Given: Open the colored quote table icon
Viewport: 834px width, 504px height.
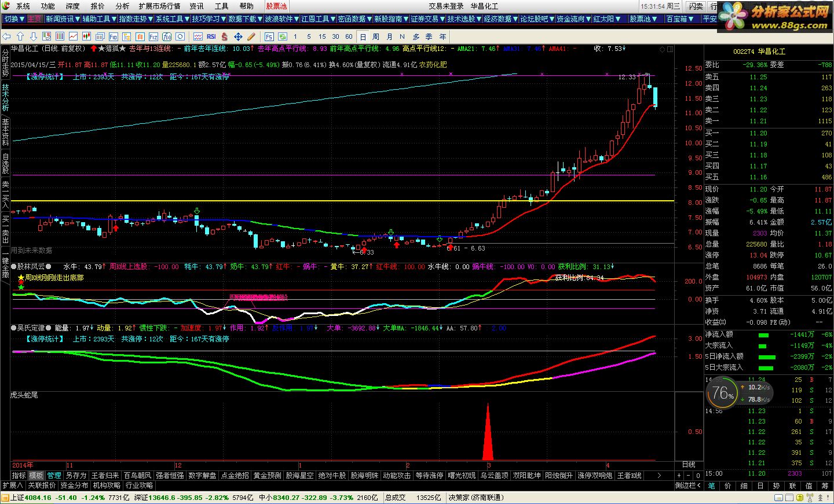Looking at the screenshot, I should tap(60, 36).
